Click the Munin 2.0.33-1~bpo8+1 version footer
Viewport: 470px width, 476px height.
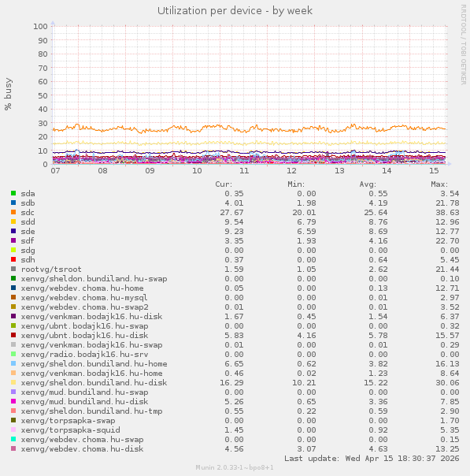235,467
